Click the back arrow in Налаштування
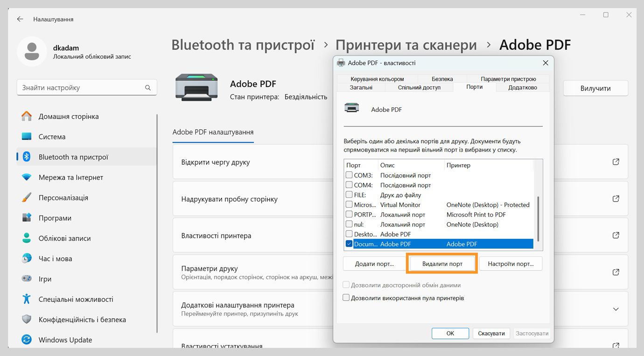This screenshot has height=356, width=644. [19, 19]
